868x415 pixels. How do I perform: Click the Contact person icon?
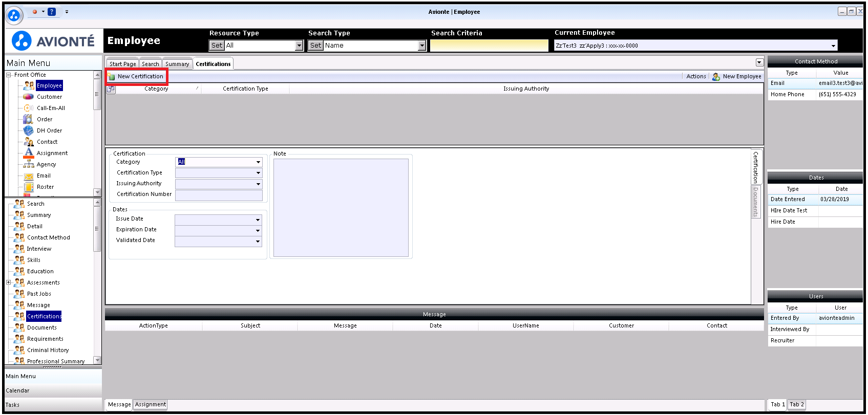pyautogui.click(x=29, y=142)
